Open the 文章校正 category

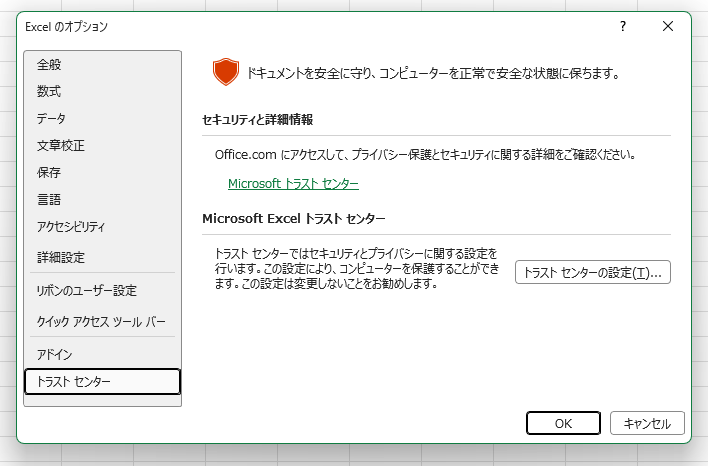(61, 146)
